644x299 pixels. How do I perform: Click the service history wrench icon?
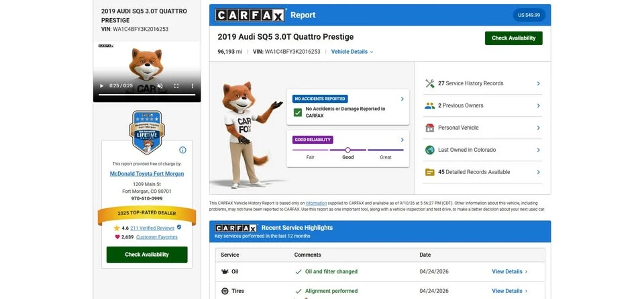[429, 83]
